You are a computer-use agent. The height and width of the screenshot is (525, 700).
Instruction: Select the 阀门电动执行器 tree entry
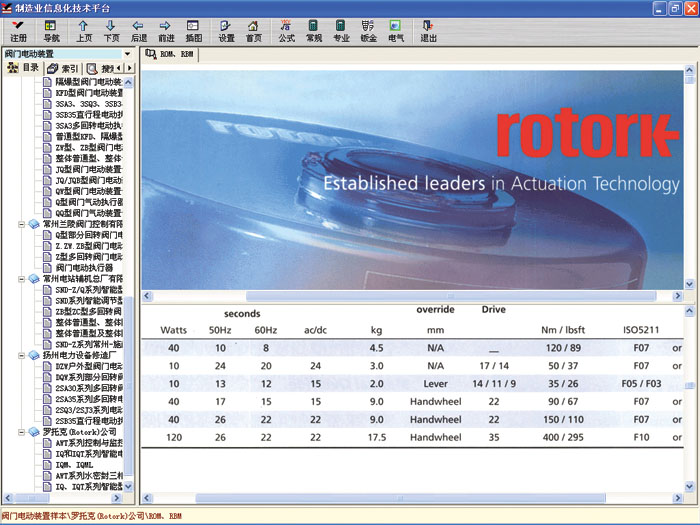[x=84, y=268]
